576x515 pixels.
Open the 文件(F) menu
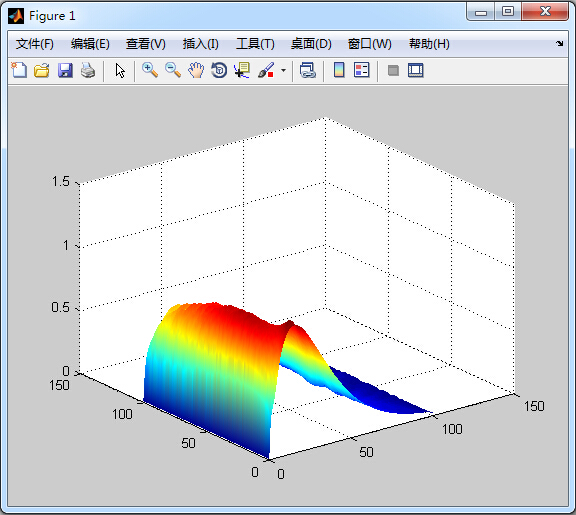coord(35,44)
